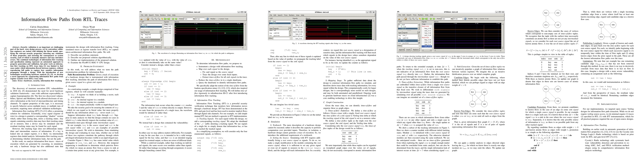The width and height of the screenshot is (644, 167).
Task: Click the Paste icon in Fig. 1 GTKWave toolbar
Action: coord(148,19)
